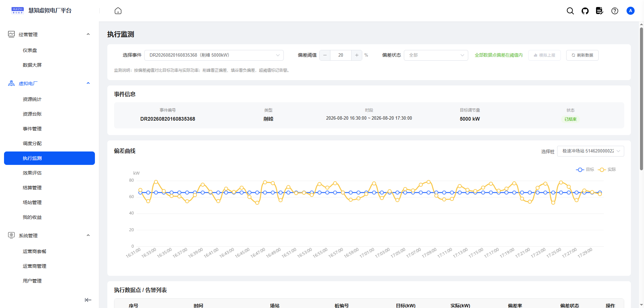Screen dimensions: 644x308
Task: Open 运营商套餐 page
Action: 49,251
